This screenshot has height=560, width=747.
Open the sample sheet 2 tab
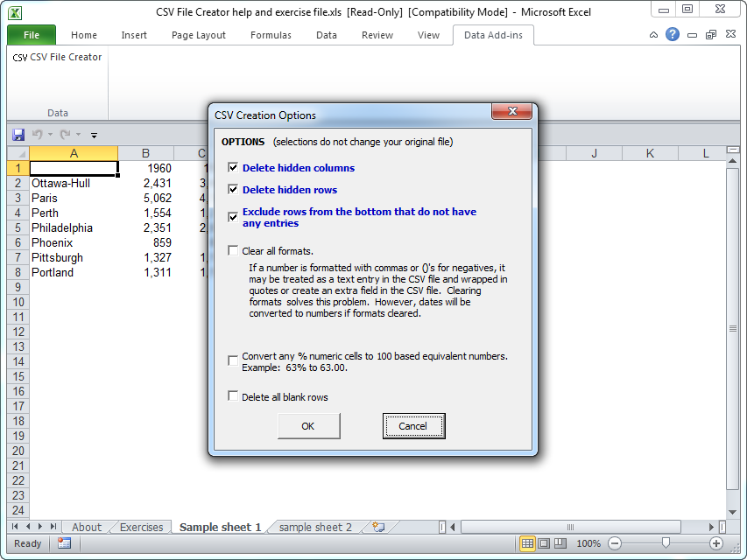coord(315,527)
